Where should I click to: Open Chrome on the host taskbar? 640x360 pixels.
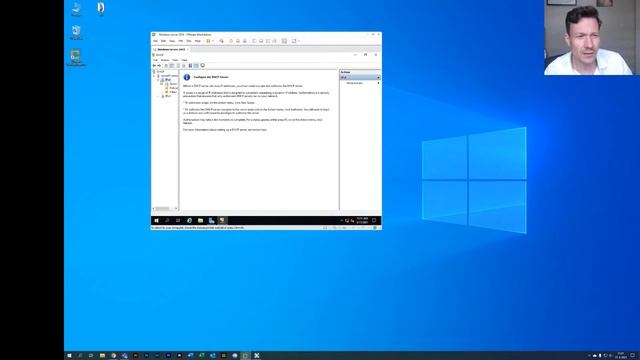click(113, 356)
